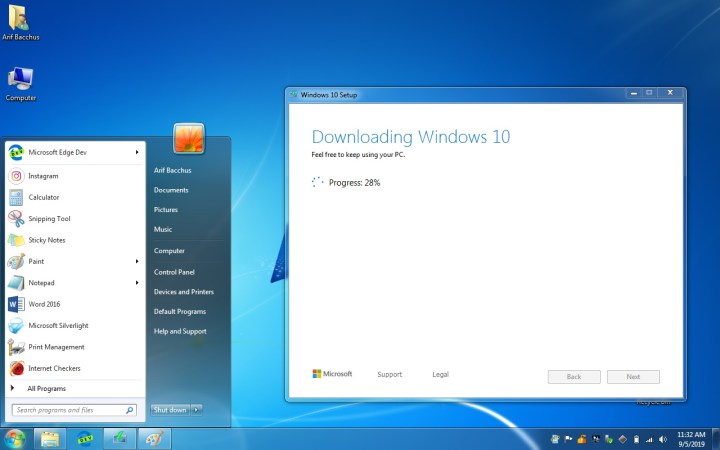
Task: Launch Internet Checkers game
Action: pyautogui.click(x=54, y=368)
